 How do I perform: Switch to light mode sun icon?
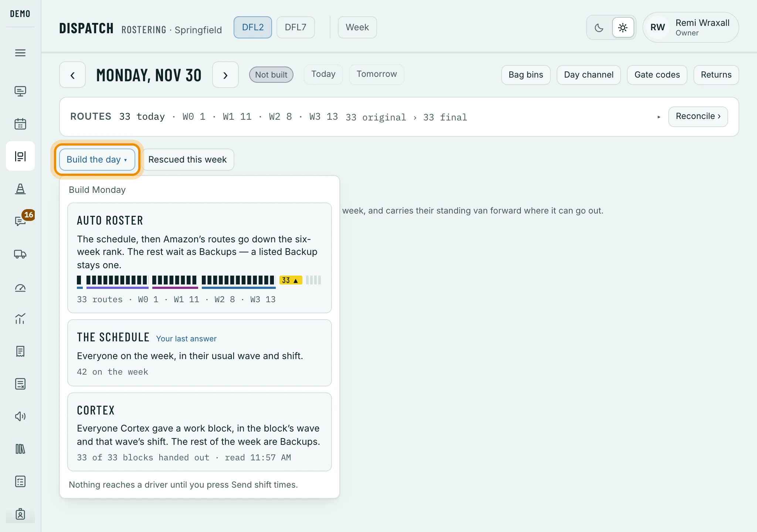point(623,28)
